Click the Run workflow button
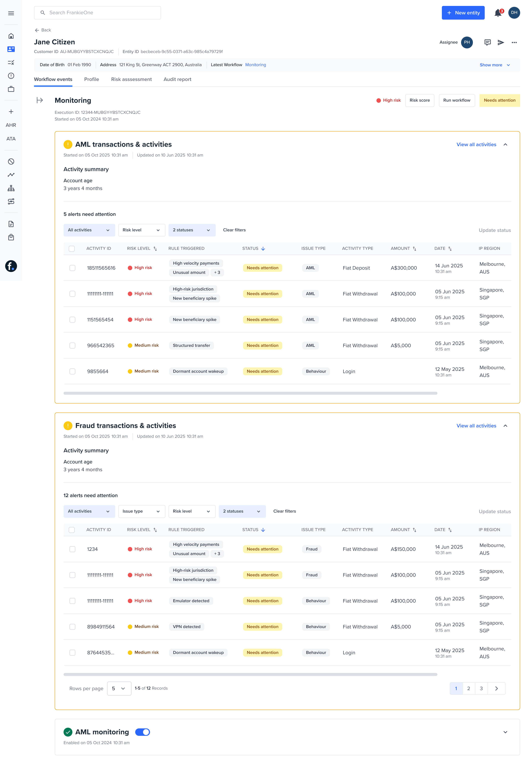 tap(456, 100)
